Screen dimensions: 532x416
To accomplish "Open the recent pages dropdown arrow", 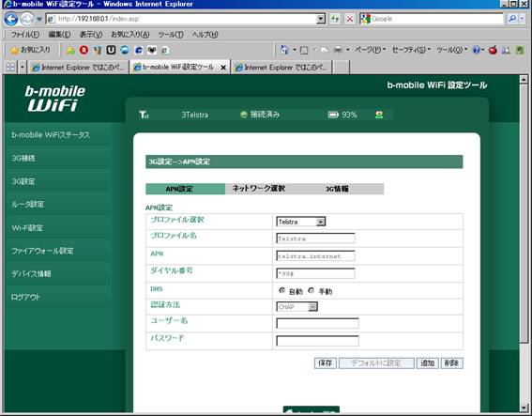I will (x=39, y=19).
